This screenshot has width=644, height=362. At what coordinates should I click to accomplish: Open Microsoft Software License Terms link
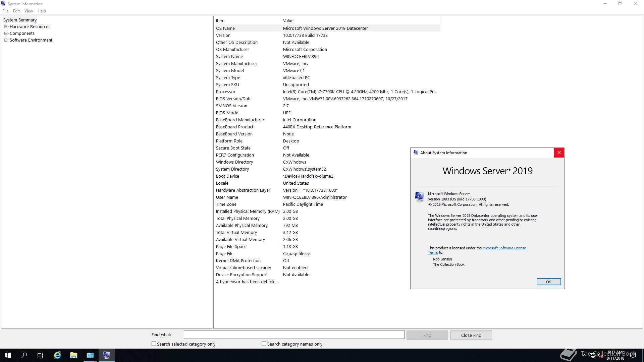(504, 248)
